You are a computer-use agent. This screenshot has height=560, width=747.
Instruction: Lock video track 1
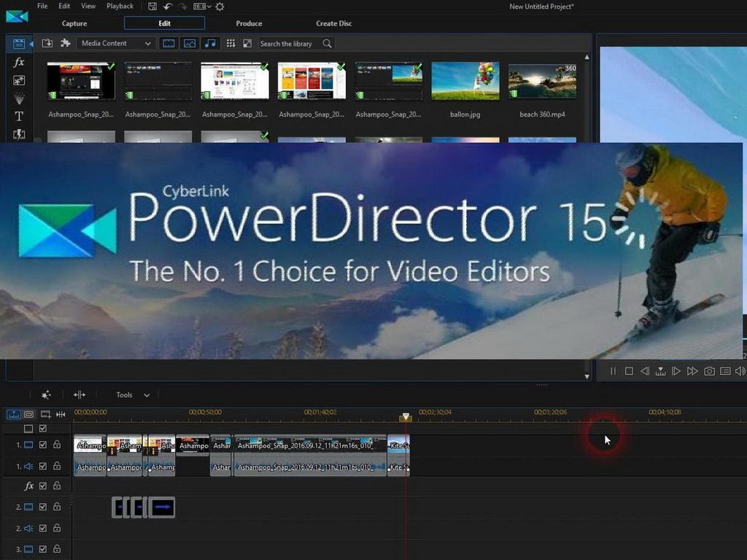57,445
